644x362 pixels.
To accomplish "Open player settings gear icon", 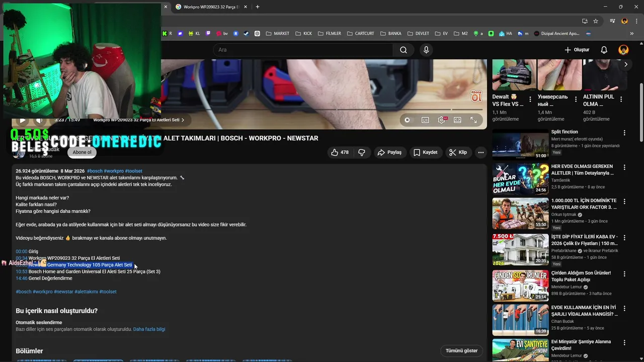I will click(x=441, y=120).
